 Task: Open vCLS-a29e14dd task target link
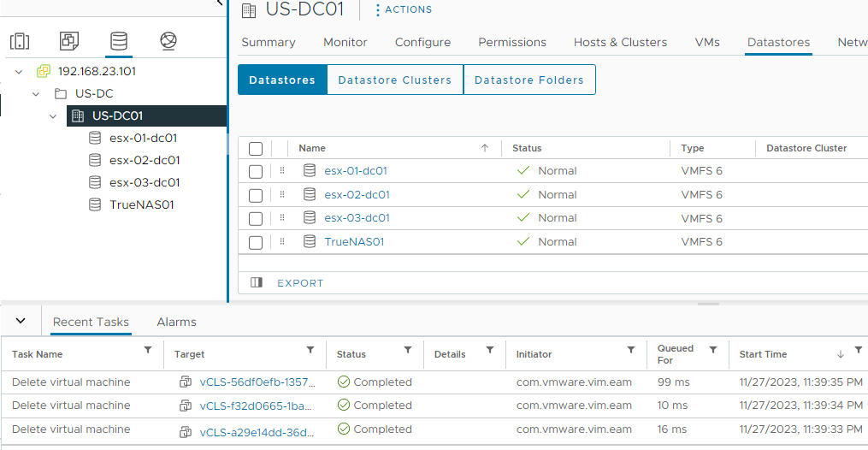point(257,432)
